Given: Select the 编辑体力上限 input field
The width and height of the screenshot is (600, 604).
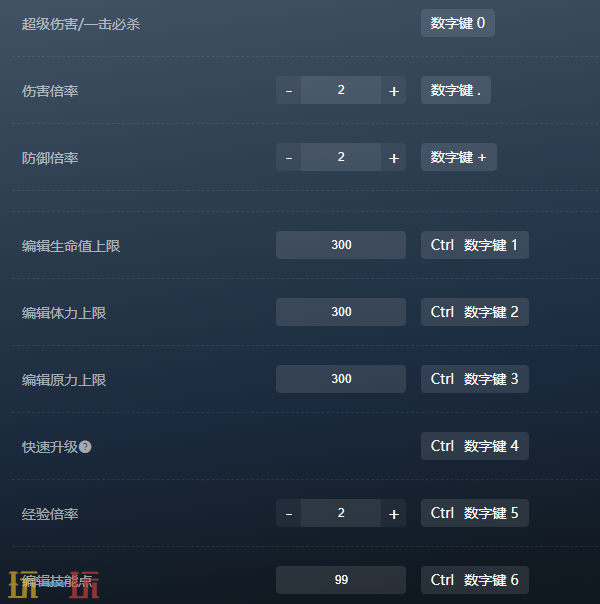Looking at the screenshot, I should point(341,312).
